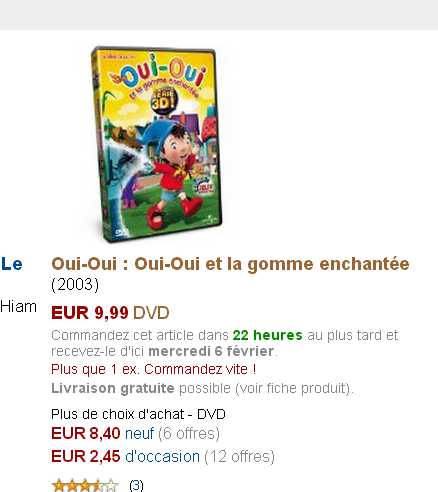This screenshot has width=438, height=492.
Task: Click the '(6 offres)' text
Action: (x=189, y=433)
